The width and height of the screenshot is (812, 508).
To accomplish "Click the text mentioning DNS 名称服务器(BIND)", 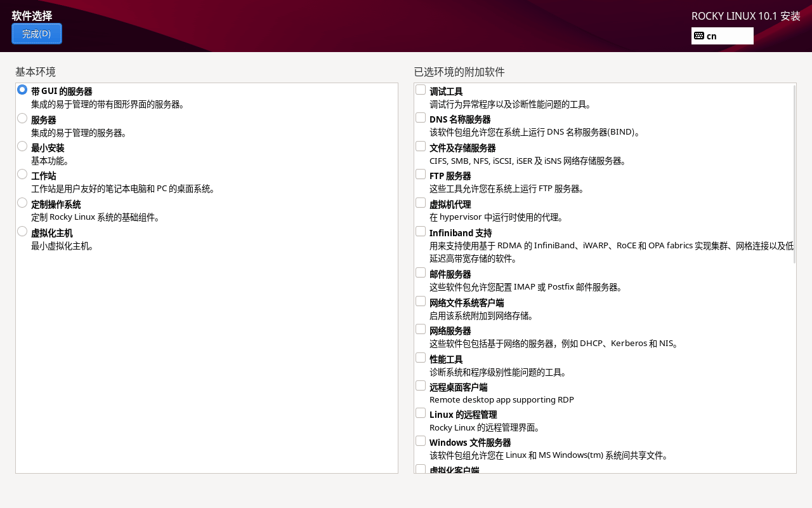I will (535, 132).
